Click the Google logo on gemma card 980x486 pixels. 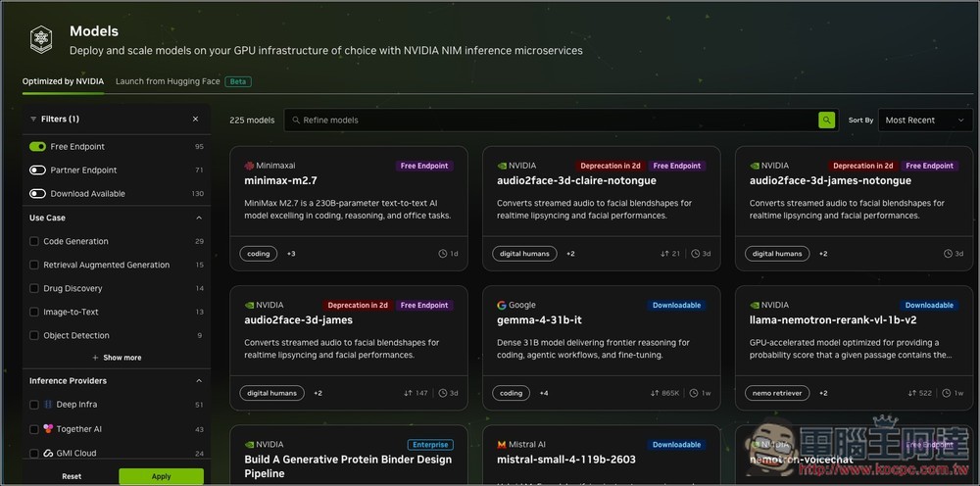point(501,305)
